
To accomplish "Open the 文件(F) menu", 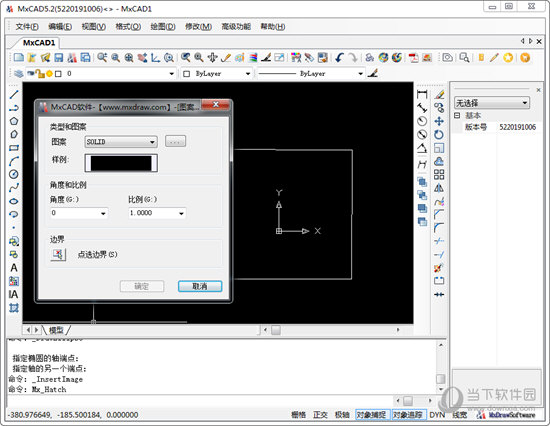I will pos(27,27).
